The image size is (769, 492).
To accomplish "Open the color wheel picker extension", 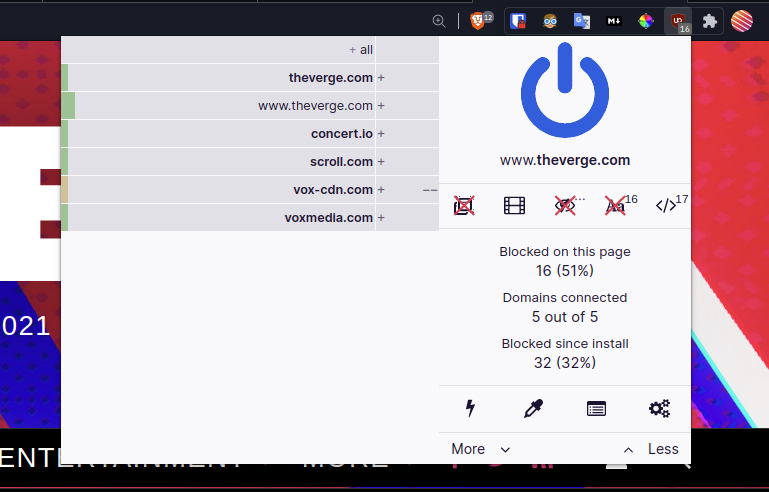I will click(x=646, y=21).
